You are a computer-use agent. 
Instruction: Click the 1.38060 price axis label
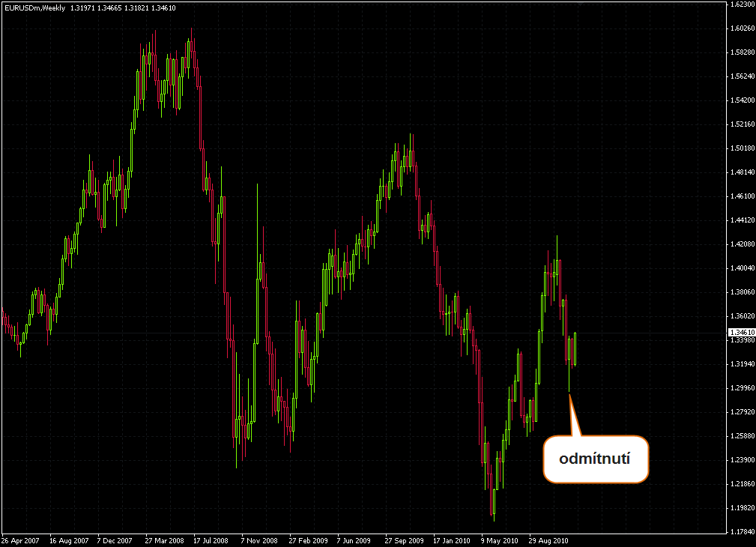[743, 291]
